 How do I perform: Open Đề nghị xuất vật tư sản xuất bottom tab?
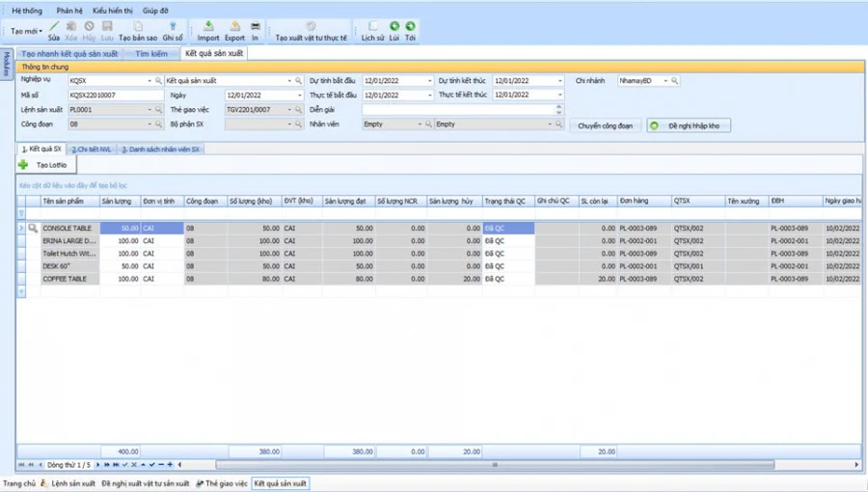click(145, 483)
